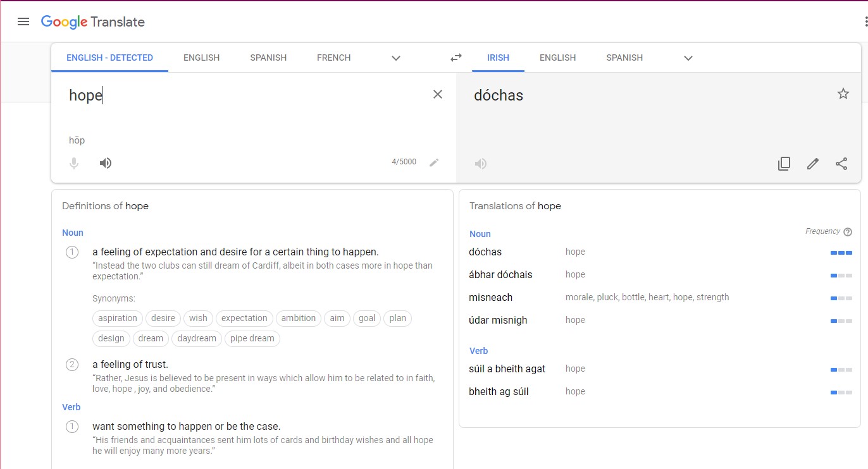868x469 pixels.
Task: Select the verb translation "bheith ag súil"
Action: pyautogui.click(x=499, y=392)
